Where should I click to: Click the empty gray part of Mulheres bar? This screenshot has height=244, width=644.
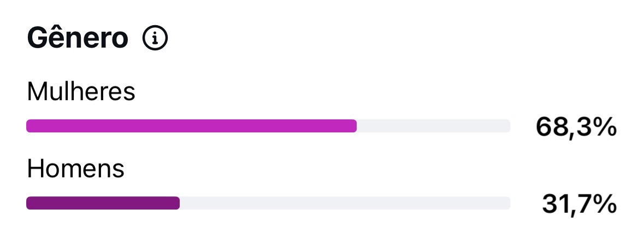tap(434, 126)
